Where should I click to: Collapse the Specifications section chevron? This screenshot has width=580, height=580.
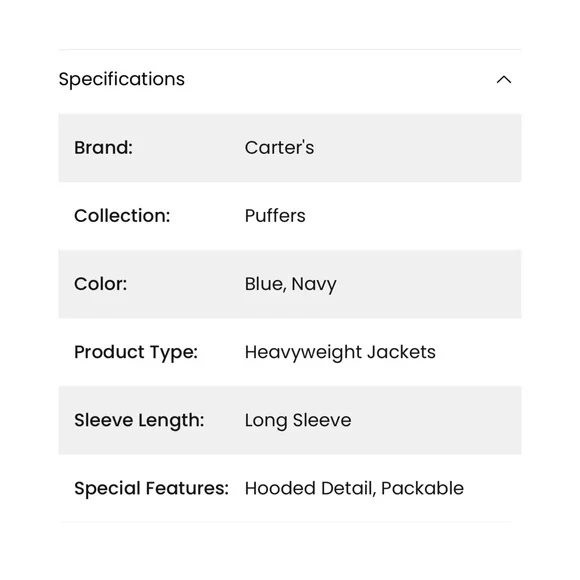tap(503, 80)
